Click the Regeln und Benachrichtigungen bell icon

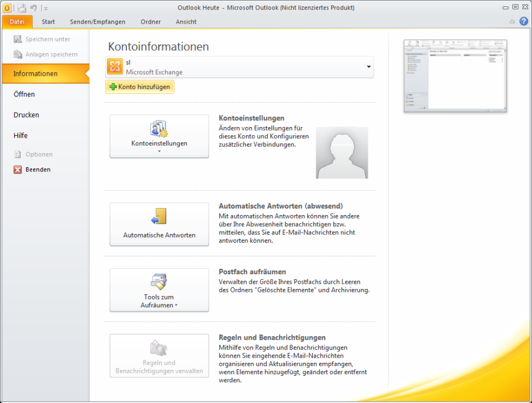(x=159, y=347)
